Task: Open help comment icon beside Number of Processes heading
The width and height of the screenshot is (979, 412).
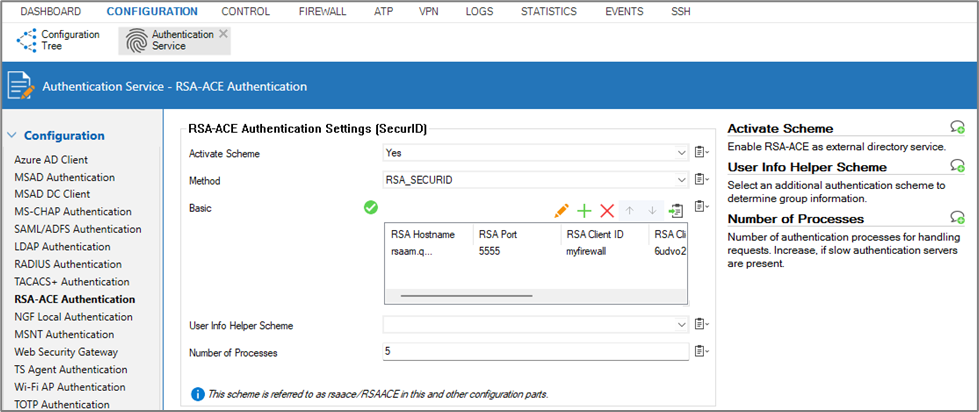Action: [957, 218]
